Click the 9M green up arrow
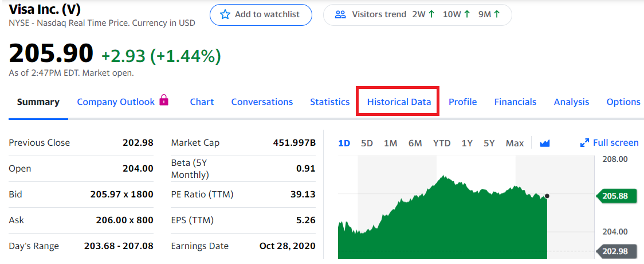This screenshot has width=644, height=264. [x=497, y=15]
